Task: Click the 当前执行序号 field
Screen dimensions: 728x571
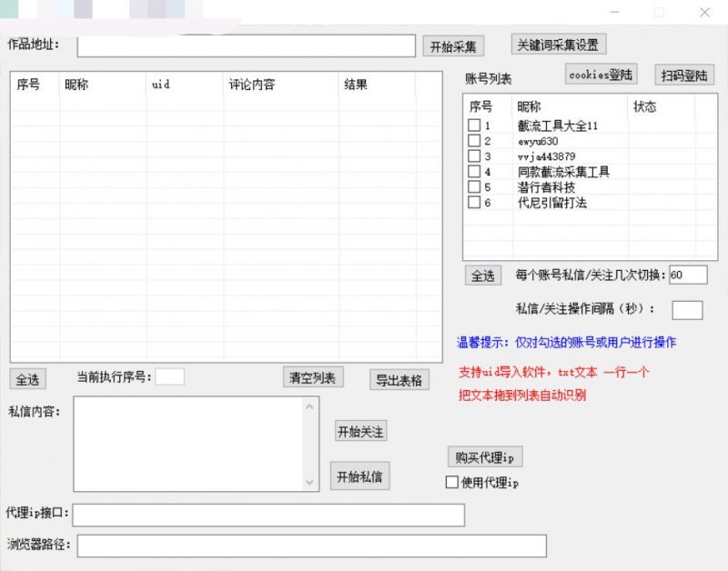Action: tap(170, 376)
